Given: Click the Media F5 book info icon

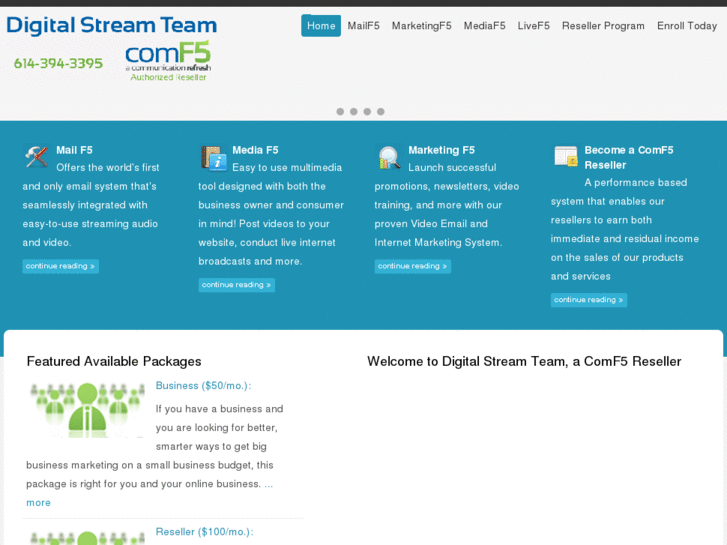Looking at the screenshot, I should (213, 158).
